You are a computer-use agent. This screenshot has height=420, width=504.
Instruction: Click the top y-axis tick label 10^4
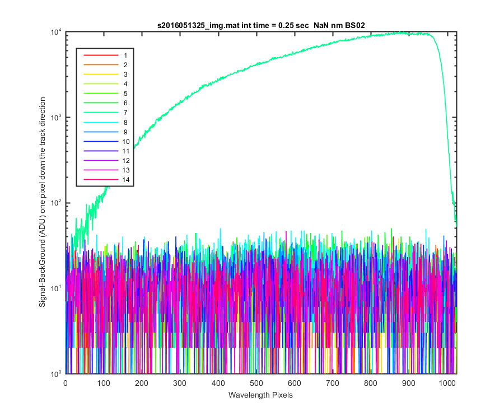(56, 32)
